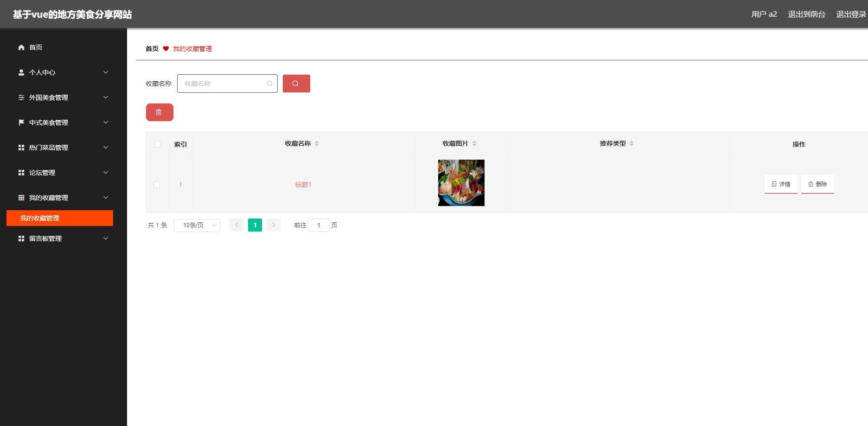The image size is (868, 426).
Task: Click the sashimi thumbnail image
Action: click(x=461, y=183)
